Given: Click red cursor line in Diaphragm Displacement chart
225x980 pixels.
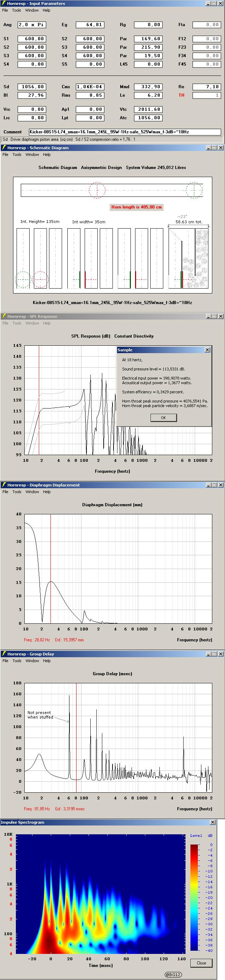Looking at the screenshot, I should 50,568.
